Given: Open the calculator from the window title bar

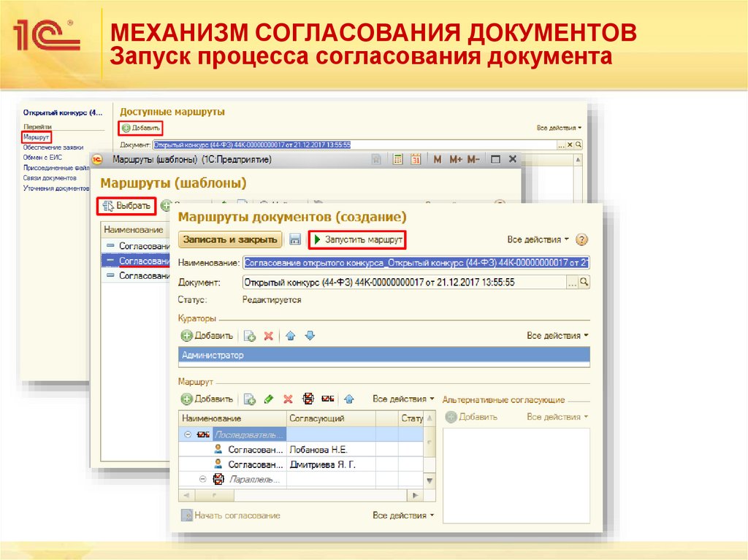Looking at the screenshot, I should (398, 159).
